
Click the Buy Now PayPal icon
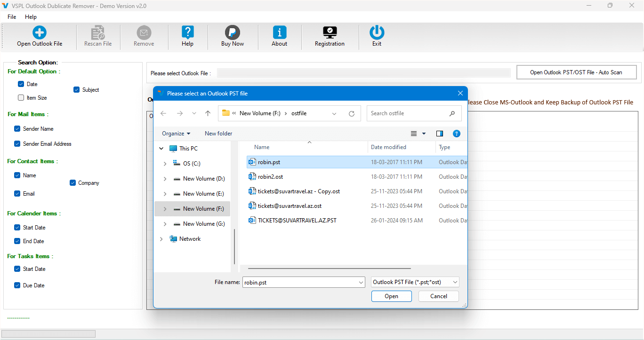[x=233, y=32]
